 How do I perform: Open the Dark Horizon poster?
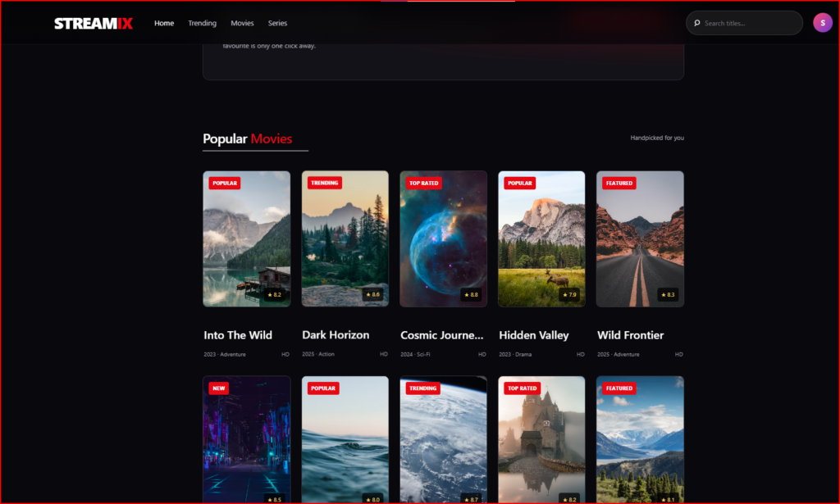(x=345, y=238)
